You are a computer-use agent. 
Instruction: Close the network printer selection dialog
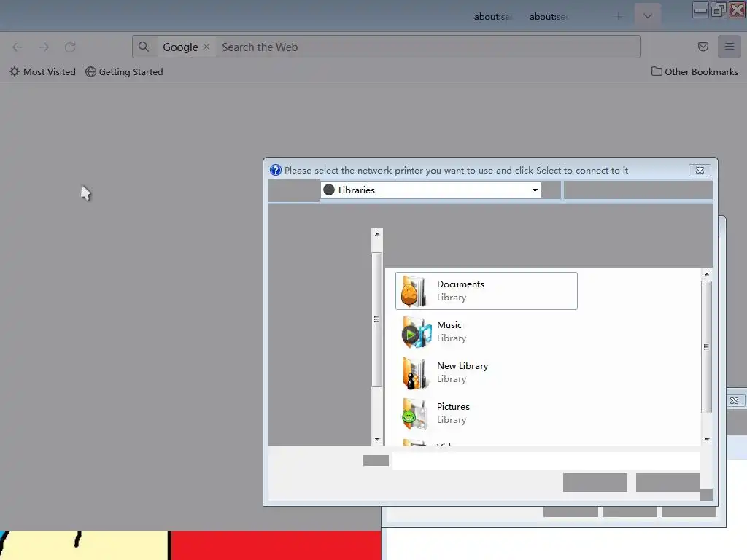coord(700,170)
